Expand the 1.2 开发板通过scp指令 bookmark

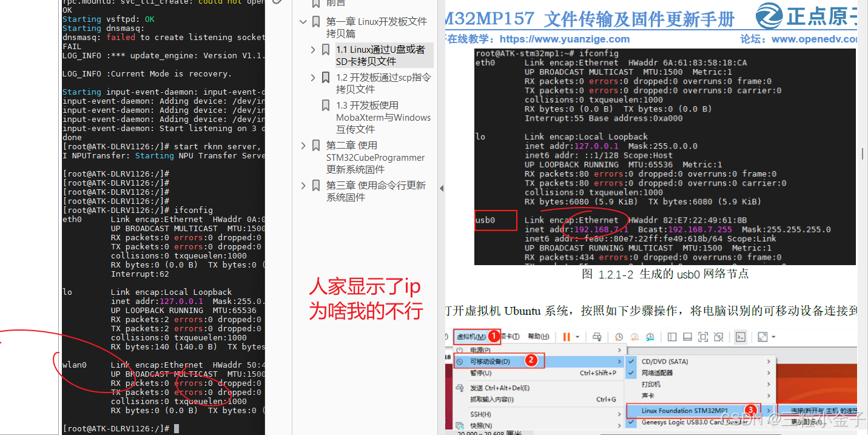[313, 78]
